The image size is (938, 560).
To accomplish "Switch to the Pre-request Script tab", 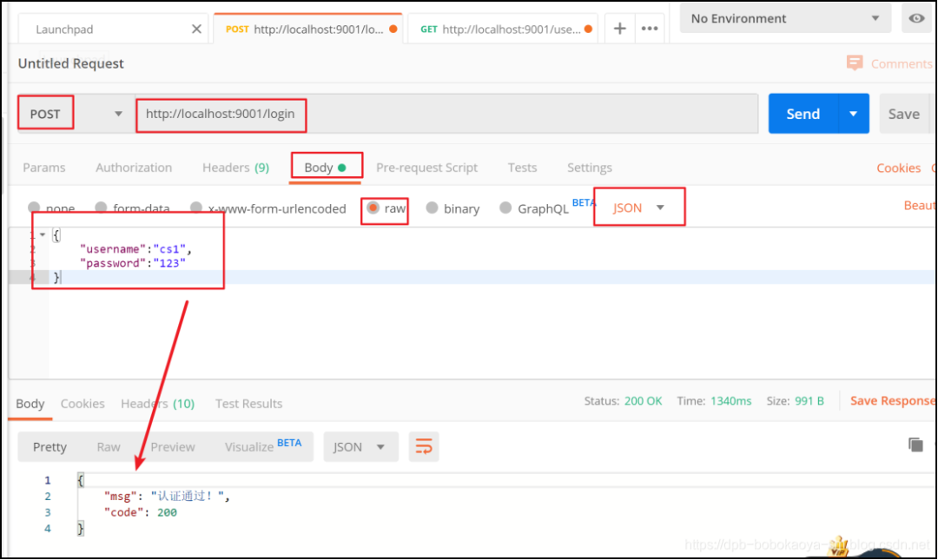I will [427, 168].
